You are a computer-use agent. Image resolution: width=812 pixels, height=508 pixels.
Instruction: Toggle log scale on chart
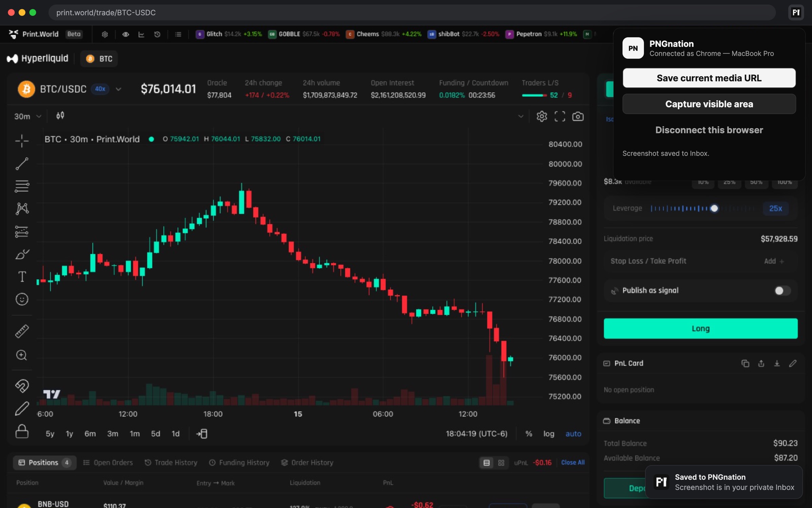click(549, 434)
